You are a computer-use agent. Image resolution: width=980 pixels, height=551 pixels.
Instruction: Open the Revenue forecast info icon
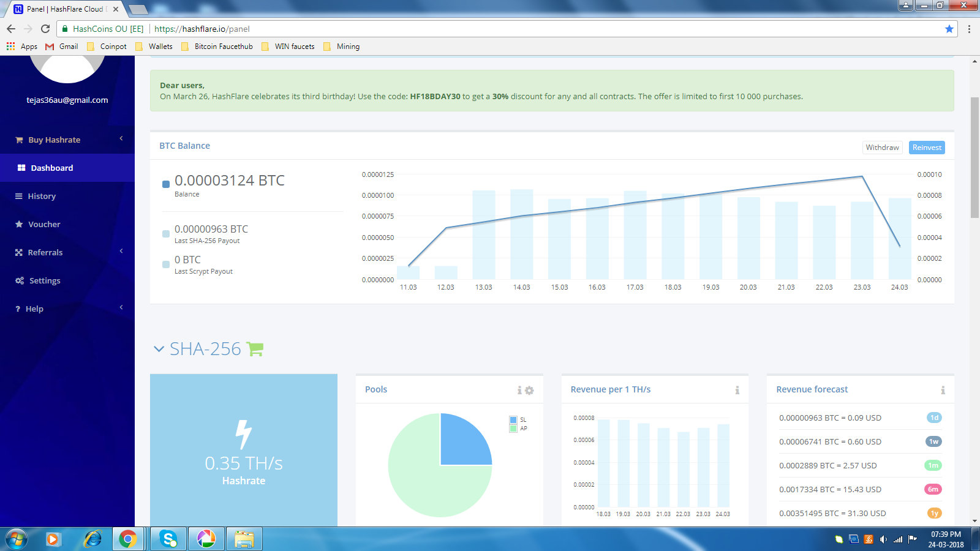point(943,390)
